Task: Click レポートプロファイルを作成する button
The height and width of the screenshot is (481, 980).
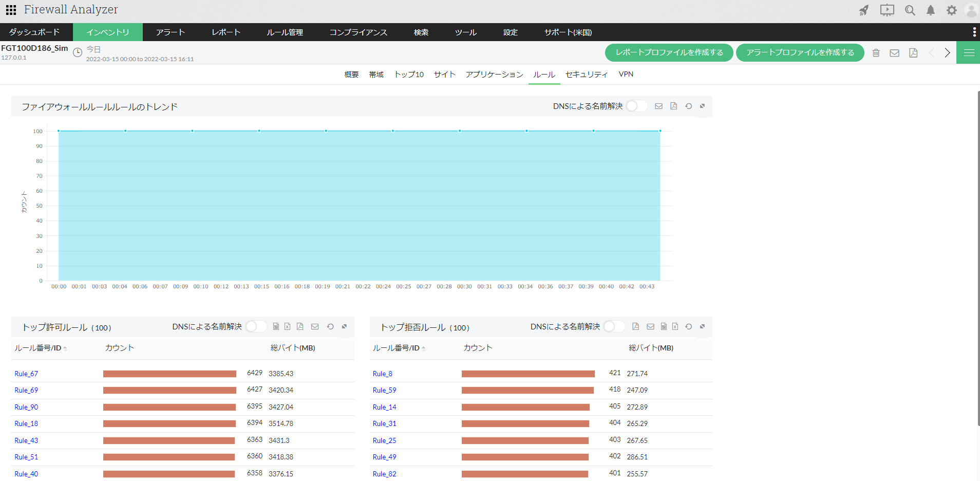Action: click(x=669, y=52)
